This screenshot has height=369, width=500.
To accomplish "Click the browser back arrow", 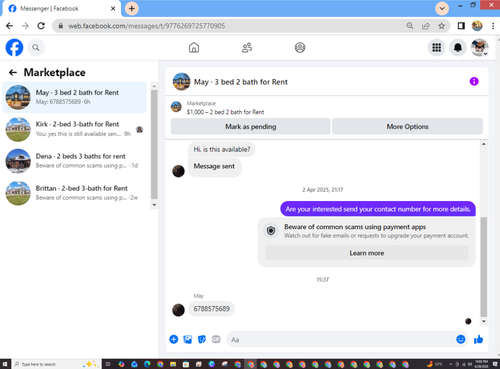I will pyautogui.click(x=9, y=26).
